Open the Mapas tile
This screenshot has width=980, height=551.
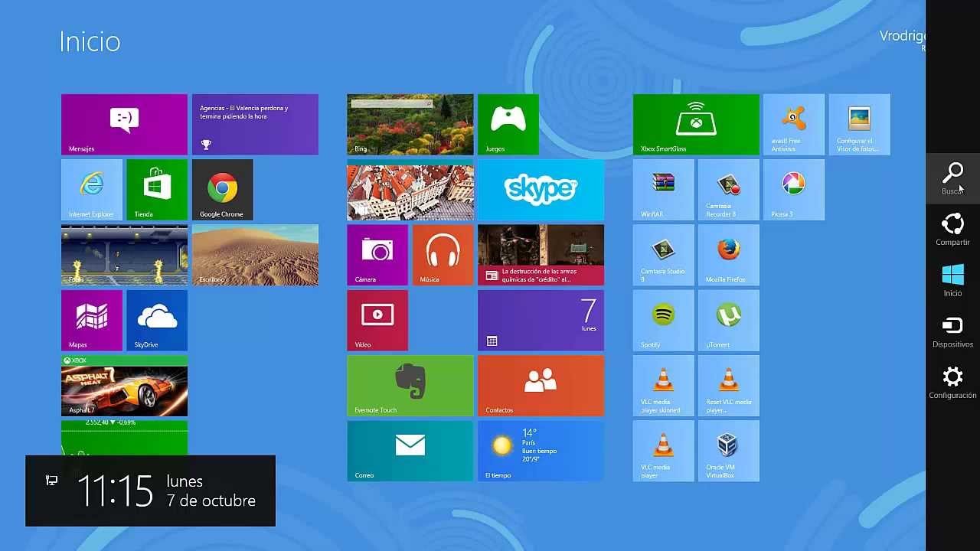pos(92,320)
